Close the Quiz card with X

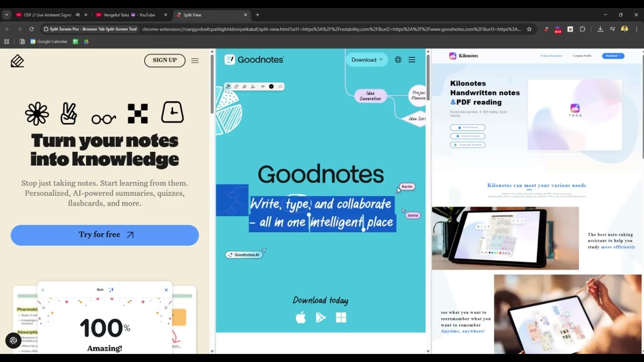click(x=166, y=290)
